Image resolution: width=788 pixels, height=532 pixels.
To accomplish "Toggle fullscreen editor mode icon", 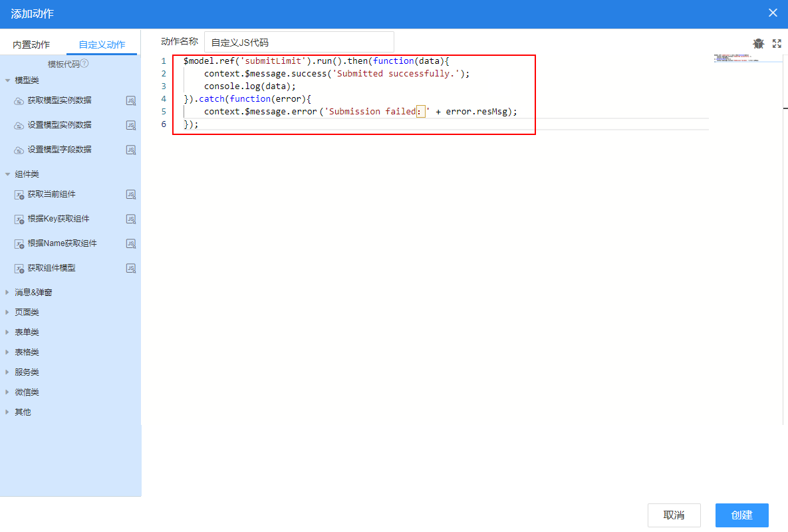I will pos(777,43).
